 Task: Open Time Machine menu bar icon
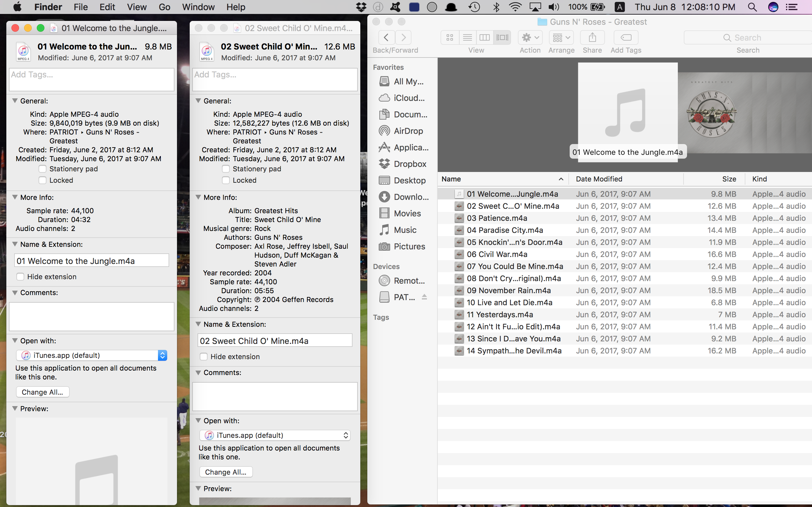click(474, 7)
